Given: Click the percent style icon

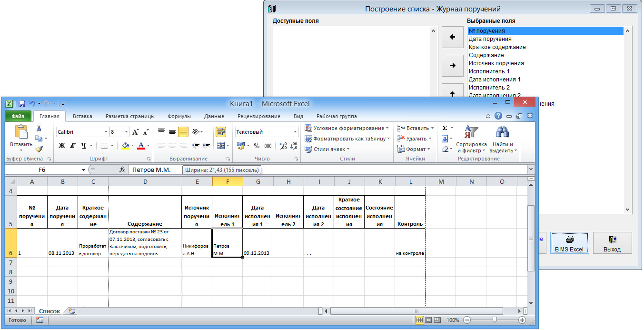Looking at the screenshot, I should [257, 146].
